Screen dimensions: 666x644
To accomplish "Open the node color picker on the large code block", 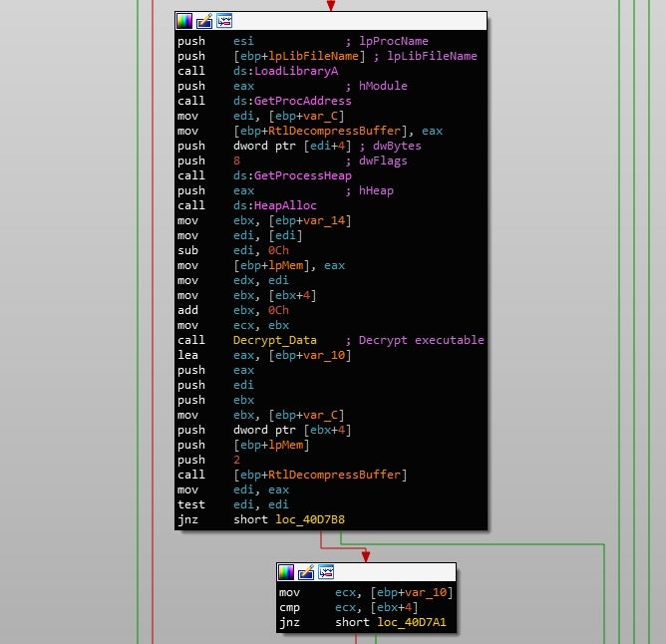I will pos(184,21).
